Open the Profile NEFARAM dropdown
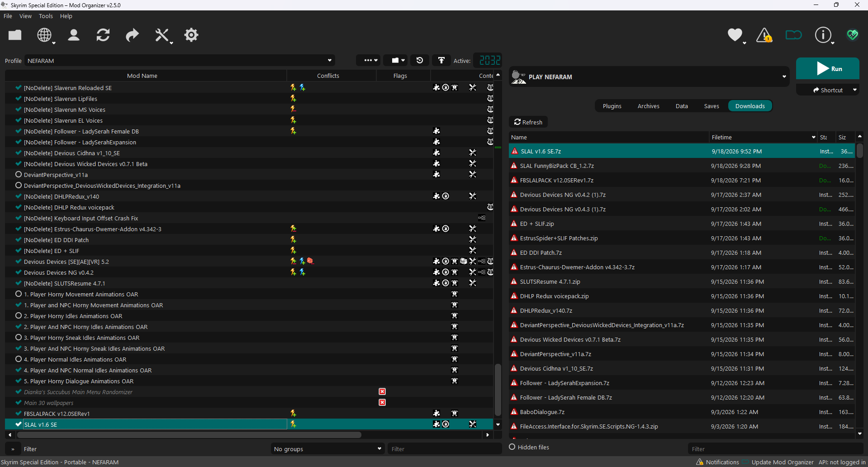Screen dimensions: 868x467 pyautogui.click(x=180, y=61)
